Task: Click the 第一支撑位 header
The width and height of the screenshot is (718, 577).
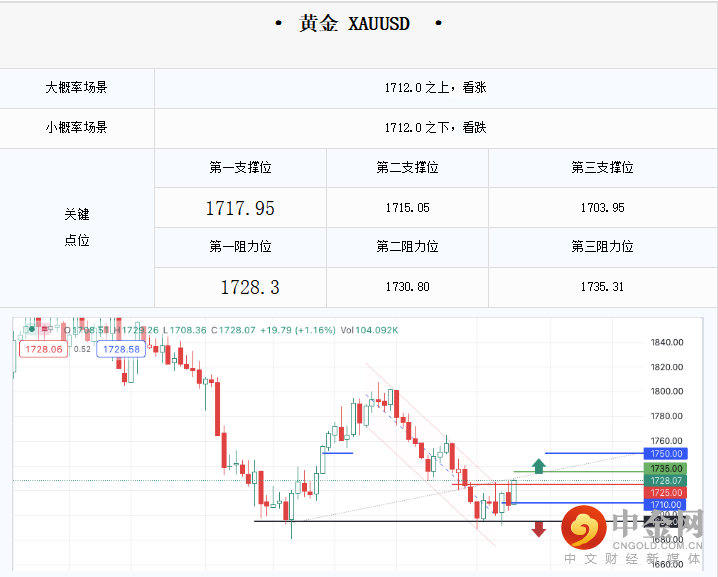Action: (240, 168)
